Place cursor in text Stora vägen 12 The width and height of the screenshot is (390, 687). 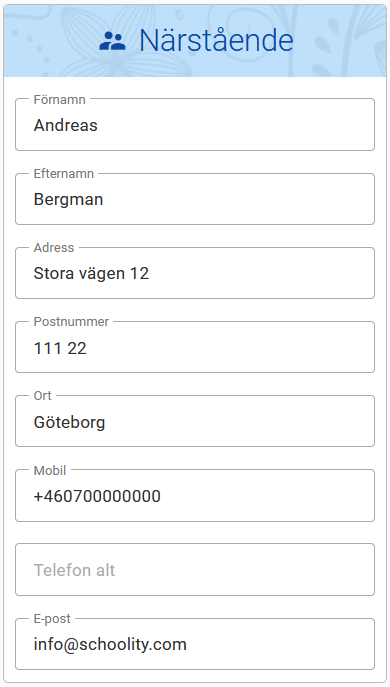tap(91, 273)
